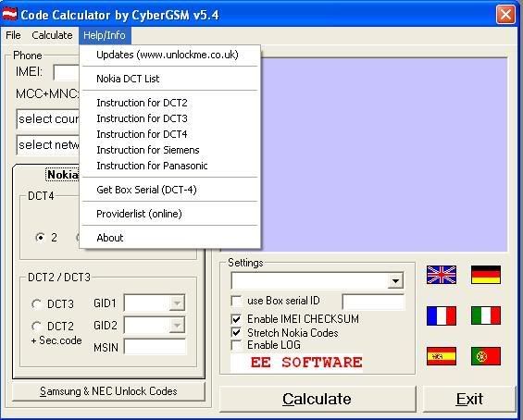Viewport: 523px width, 420px height.
Task: Select the French flag language
Action: [442, 315]
